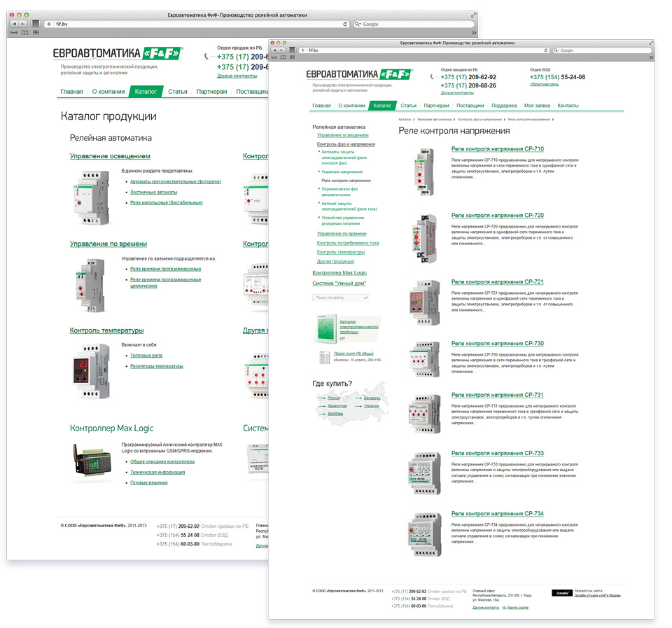Click the bookmarks bar overflow chevrons in rear window
Viewport: 672px width, 628px height.
coord(474,33)
